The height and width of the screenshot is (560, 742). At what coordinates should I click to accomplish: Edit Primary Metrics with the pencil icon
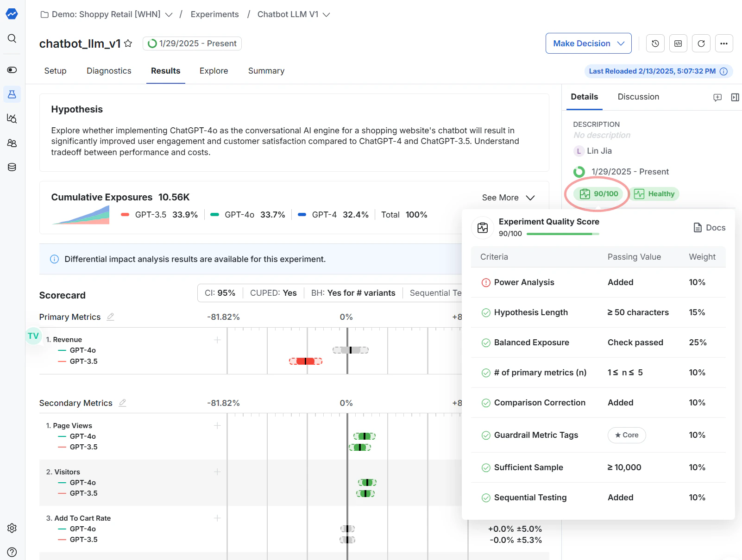click(110, 317)
